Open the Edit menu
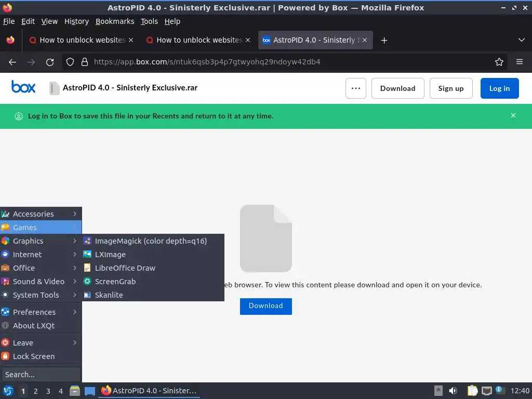The height and width of the screenshot is (399, 532). click(28, 21)
